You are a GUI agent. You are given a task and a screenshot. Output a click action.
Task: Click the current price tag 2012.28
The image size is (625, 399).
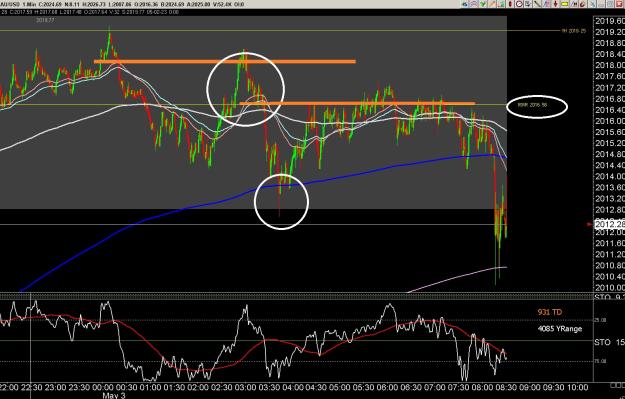click(x=609, y=224)
